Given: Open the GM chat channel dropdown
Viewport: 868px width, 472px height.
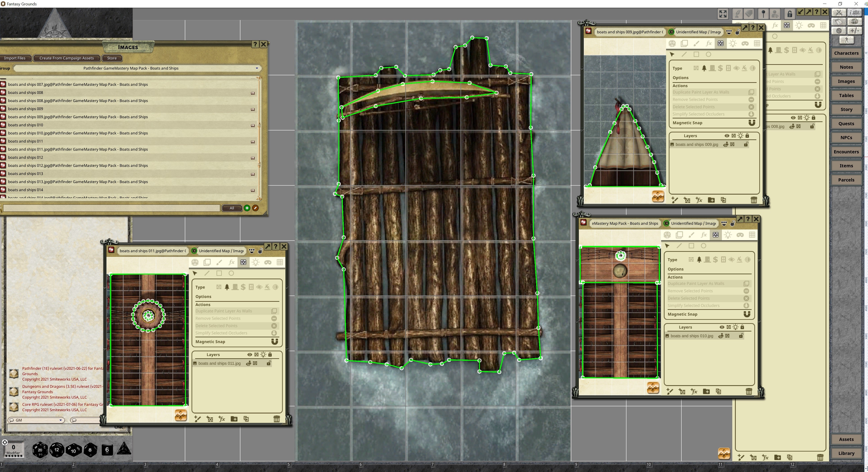Looking at the screenshot, I should [61, 420].
